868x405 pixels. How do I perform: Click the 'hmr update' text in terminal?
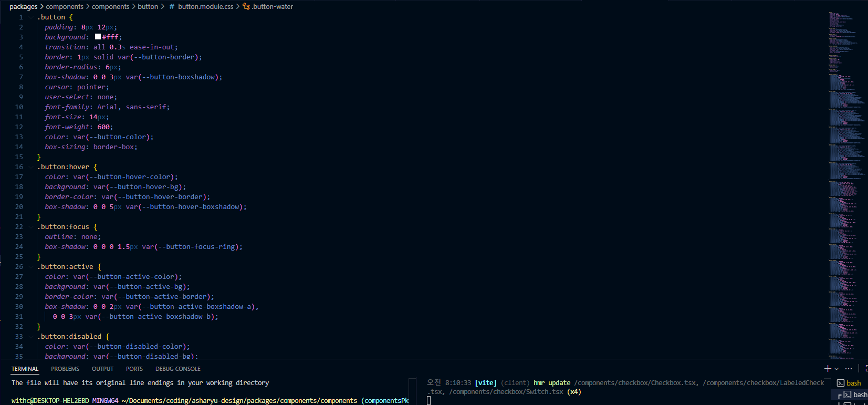[552, 383]
